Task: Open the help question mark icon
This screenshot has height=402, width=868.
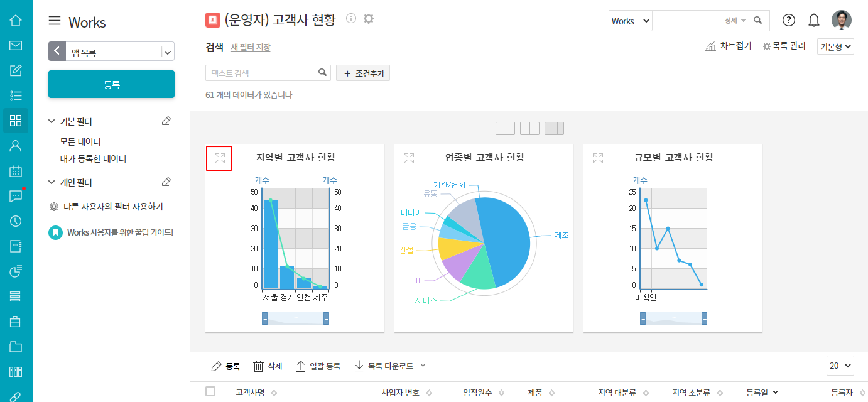Action: pos(789,21)
